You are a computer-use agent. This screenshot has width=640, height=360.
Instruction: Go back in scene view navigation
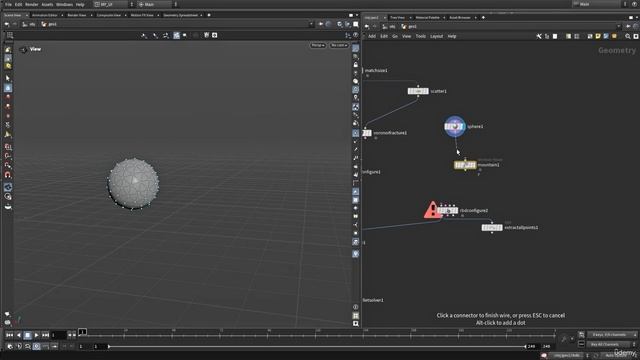(7, 24)
